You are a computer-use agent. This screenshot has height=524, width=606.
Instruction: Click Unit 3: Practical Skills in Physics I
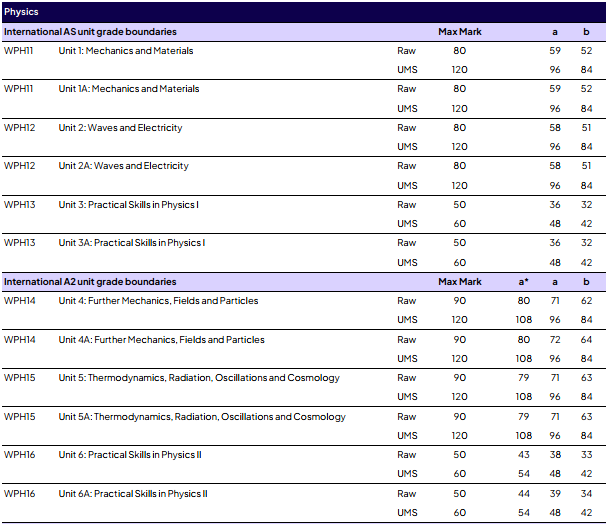point(128,205)
